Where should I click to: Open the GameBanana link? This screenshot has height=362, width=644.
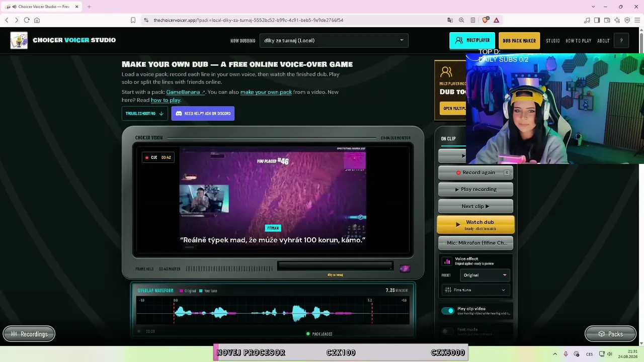pos(186,92)
